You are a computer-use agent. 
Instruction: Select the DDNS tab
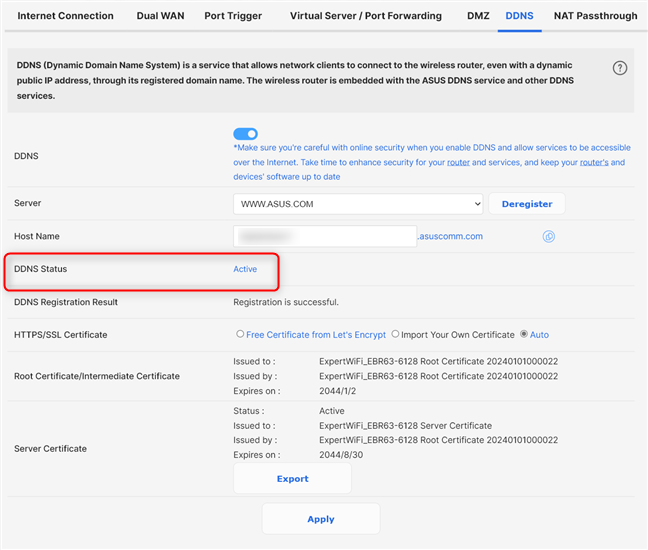coord(520,16)
